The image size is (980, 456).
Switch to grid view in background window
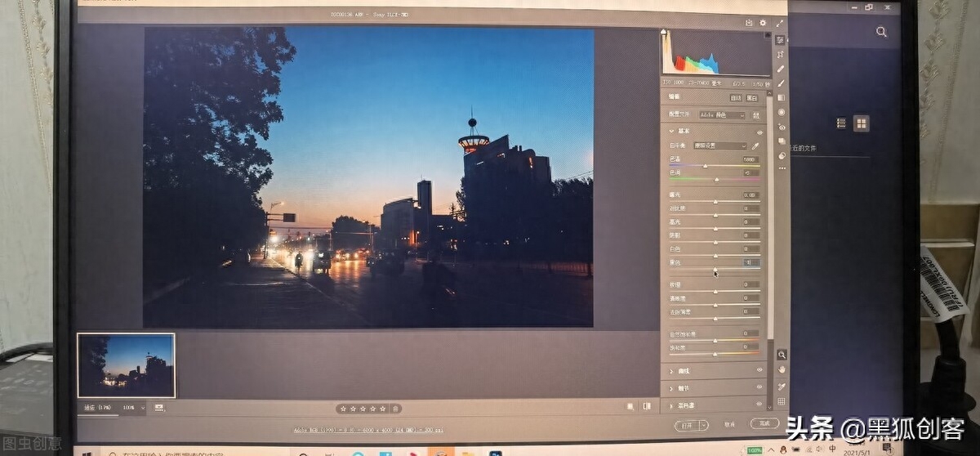coord(861,123)
